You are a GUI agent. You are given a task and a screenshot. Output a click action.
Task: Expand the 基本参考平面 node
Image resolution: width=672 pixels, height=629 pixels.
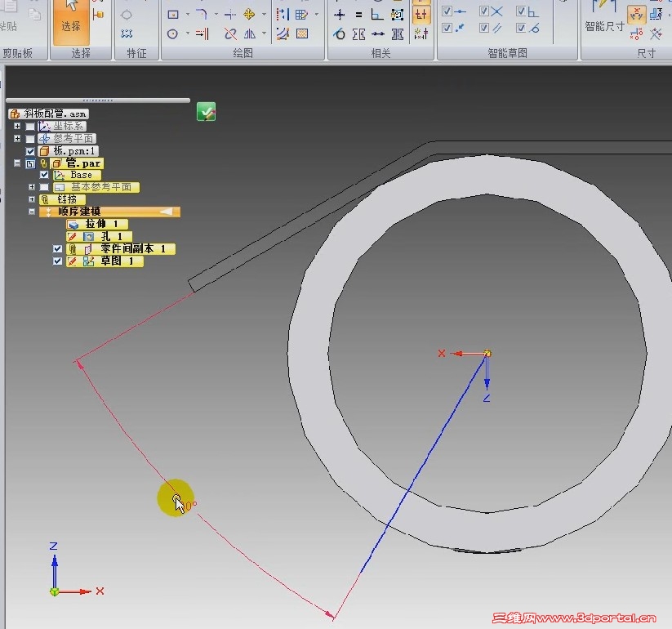[32, 187]
